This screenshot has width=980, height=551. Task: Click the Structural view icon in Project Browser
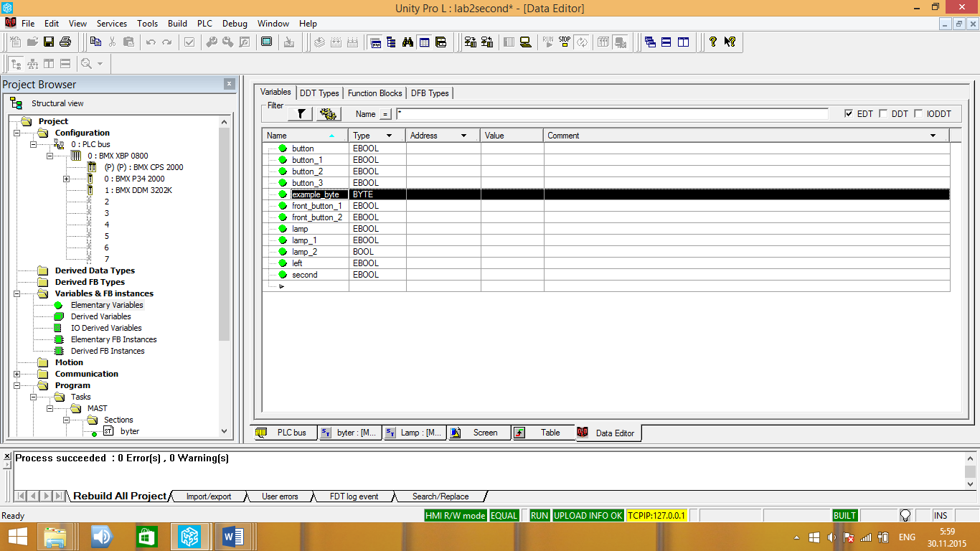click(x=16, y=103)
